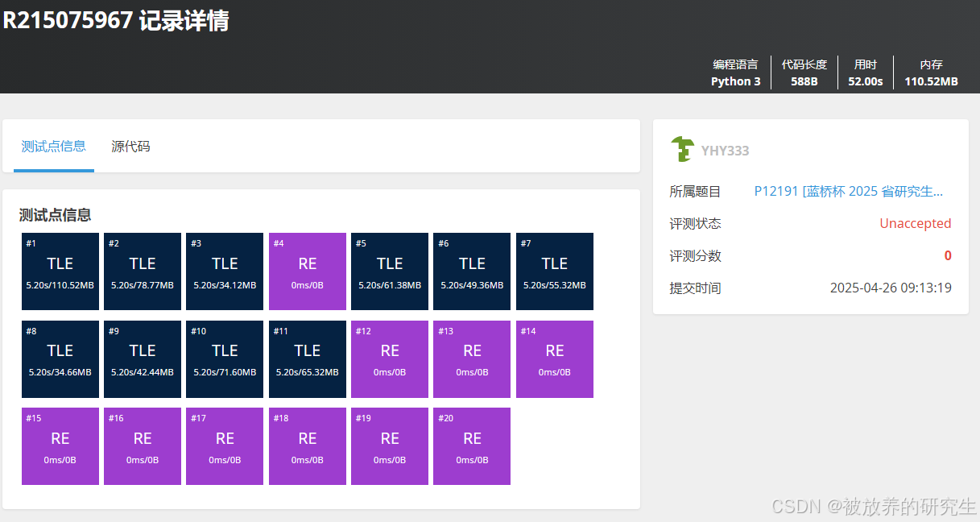The height and width of the screenshot is (522, 980).
Task: Click the 评测分数 label
Action: click(696, 255)
